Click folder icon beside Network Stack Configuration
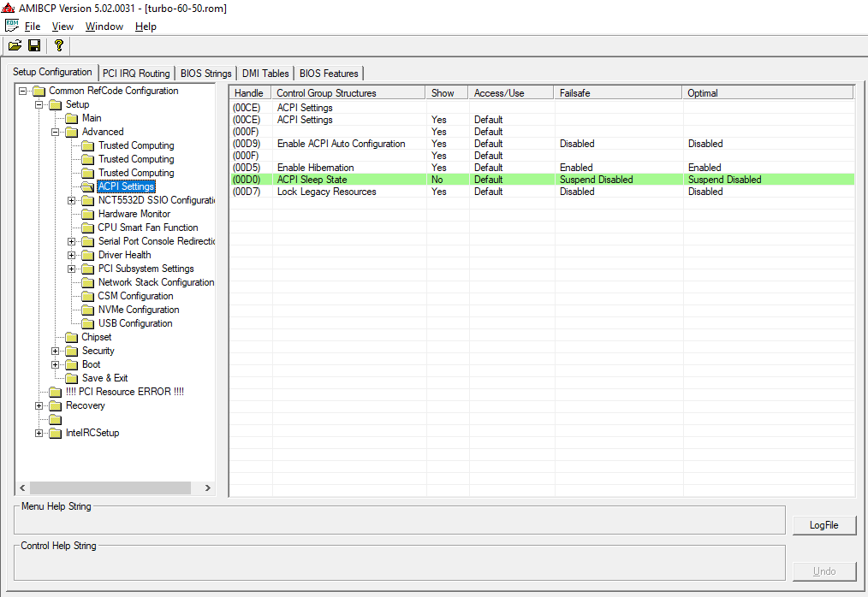The width and height of the screenshot is (868, 597). [87, 283]
